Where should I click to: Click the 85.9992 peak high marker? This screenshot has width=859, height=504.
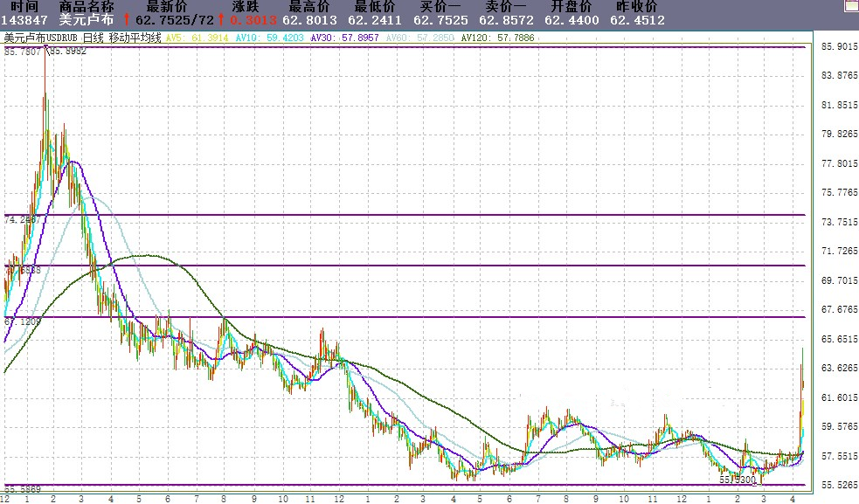[67, 52]
